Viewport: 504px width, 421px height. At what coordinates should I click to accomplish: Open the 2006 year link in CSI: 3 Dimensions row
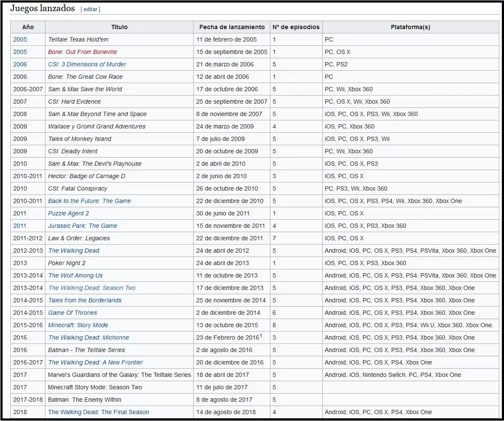(20, 64)
